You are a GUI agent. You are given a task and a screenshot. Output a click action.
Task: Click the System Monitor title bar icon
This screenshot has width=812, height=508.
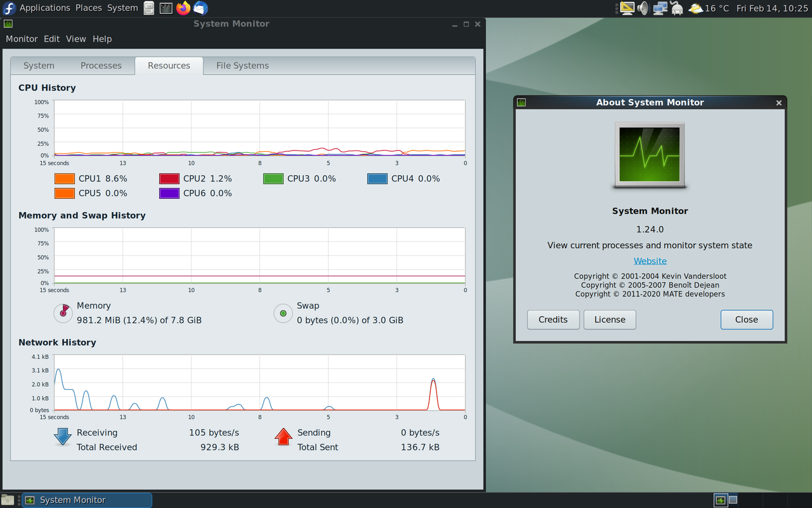pos(8,24)
